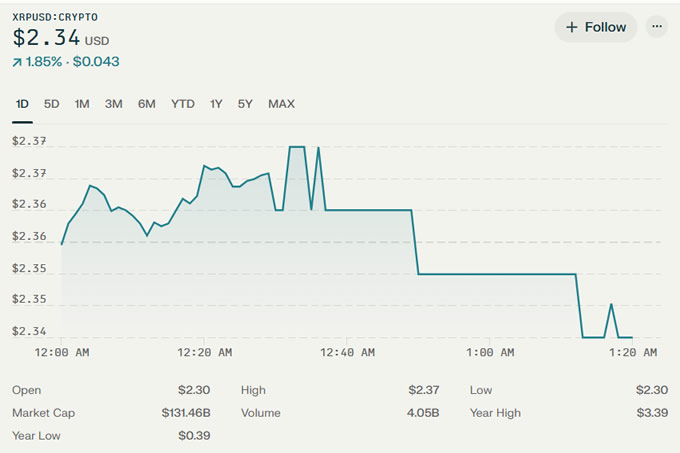This screenshot has height=453, width=680.
Task: Select the 1D time range tab
Action: (x=22, y=104)
